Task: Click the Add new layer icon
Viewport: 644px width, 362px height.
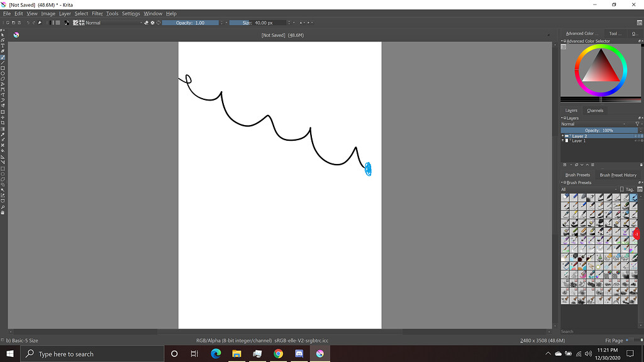Action: (x=565, y=164)
